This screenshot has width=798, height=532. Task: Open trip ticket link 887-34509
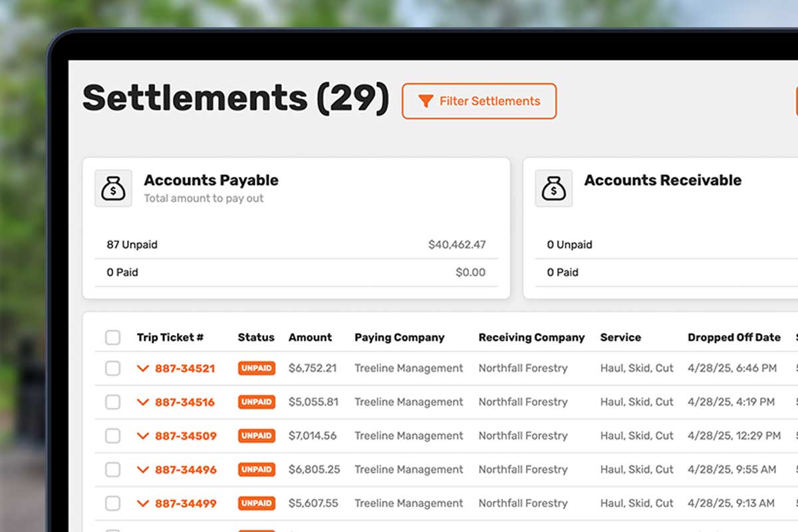coord(186,436)
